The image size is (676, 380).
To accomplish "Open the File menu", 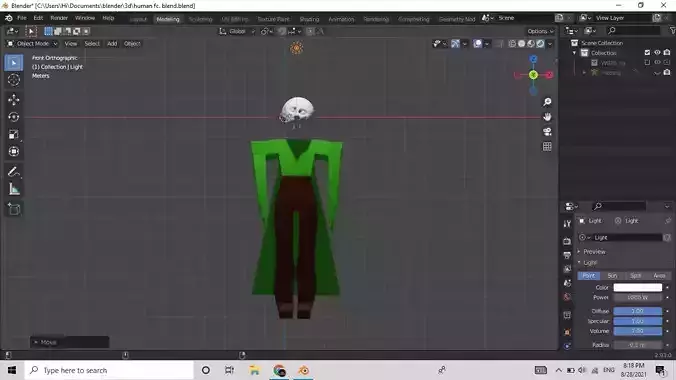I will (x=22, y=18).
